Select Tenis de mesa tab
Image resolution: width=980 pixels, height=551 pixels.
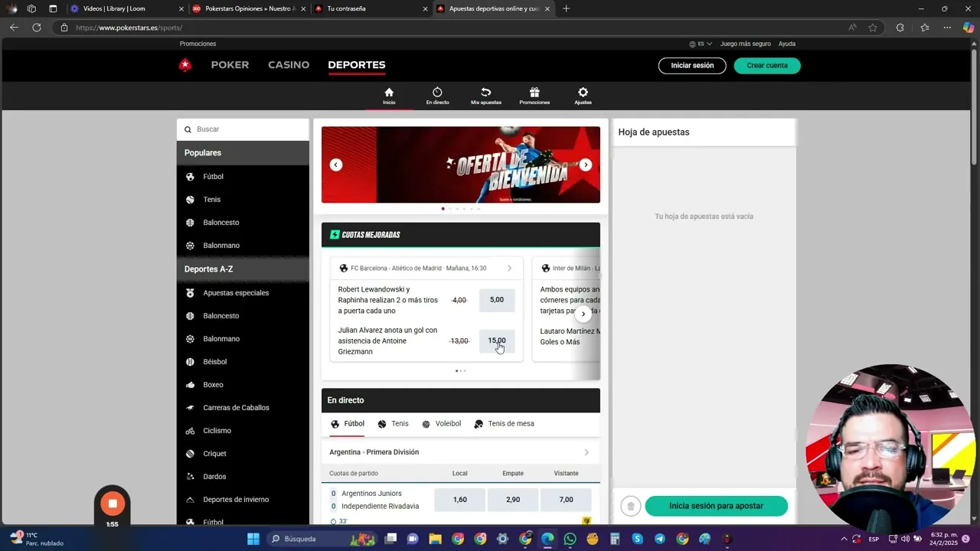point(504,424)
